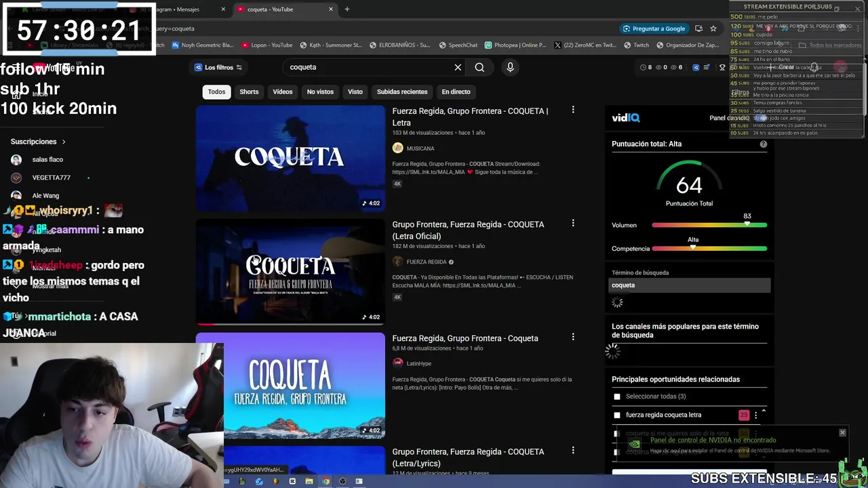Click the Término de búsqueda coqueta field
868x488 pixels.
[689, 285]
